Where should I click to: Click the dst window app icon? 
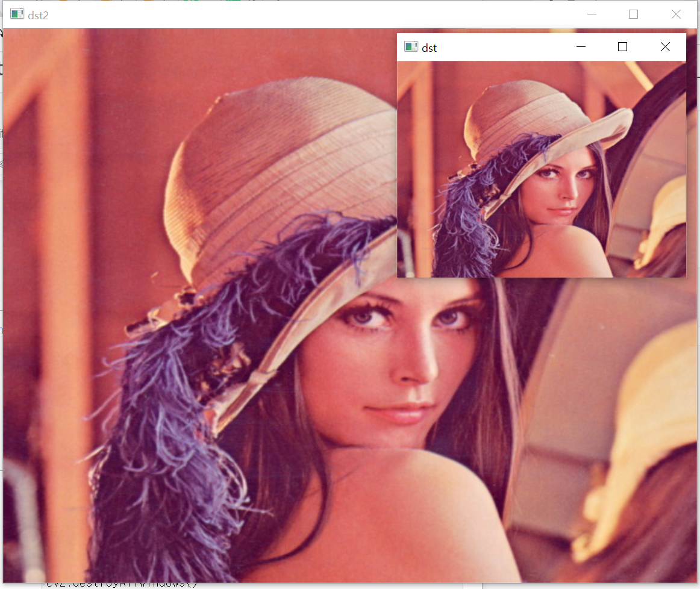point(411,47)
